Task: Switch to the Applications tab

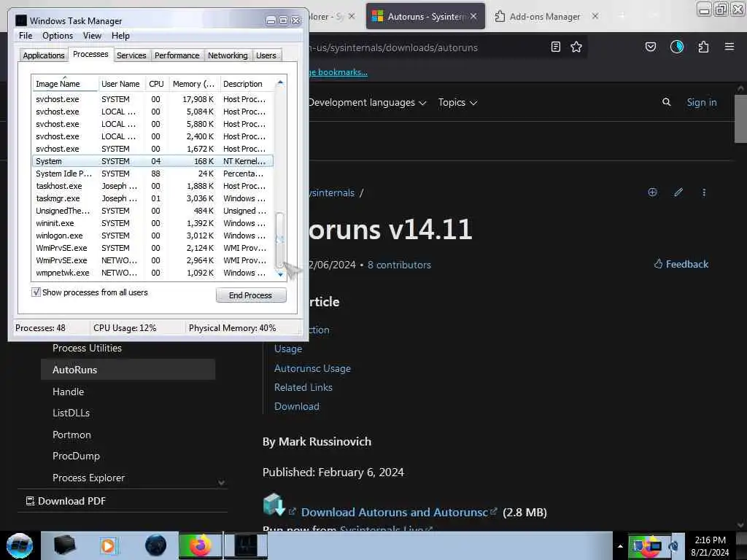Action: click(43, 55)
